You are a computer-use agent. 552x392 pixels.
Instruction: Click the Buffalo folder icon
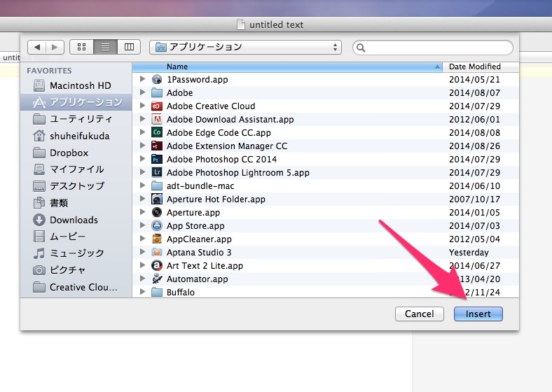[157, 292]
